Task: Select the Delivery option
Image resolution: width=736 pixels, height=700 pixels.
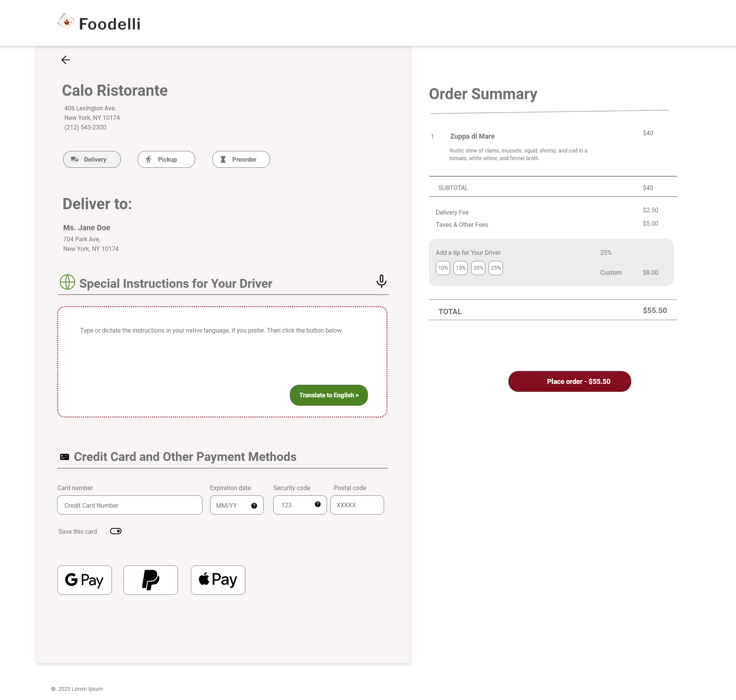Action: 92,159
